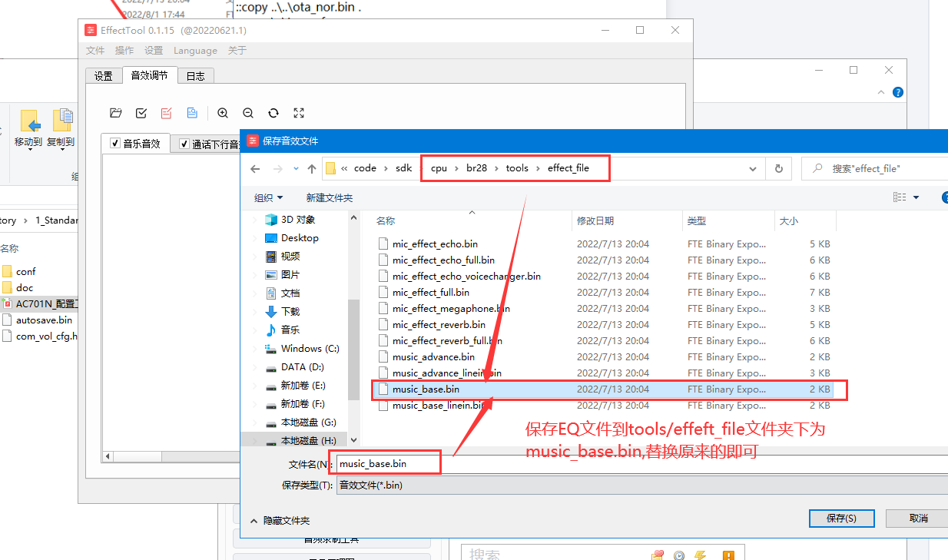Image resolution: width=948 pixels, height=560 pixels.
Task: Toggle the 音乐音效 checkbox
Action: click(115, 144)
